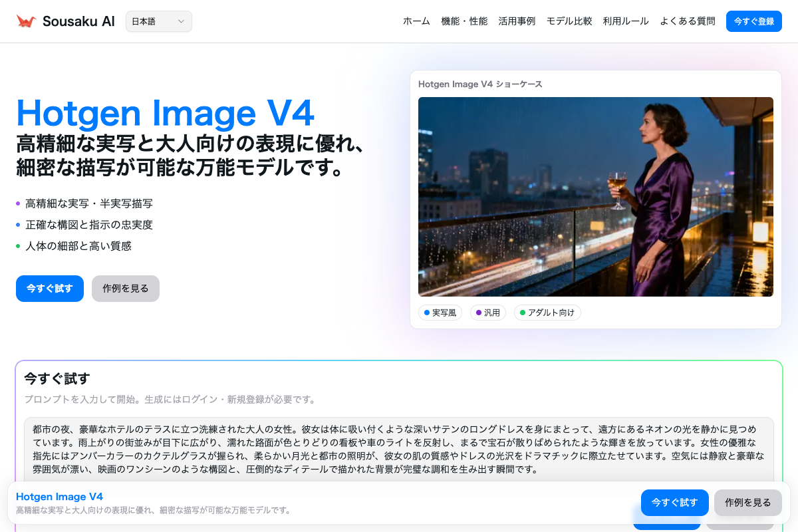Select the 実写風 tag with blue dot
Image resolution: width=798 pixels, height=532 pixels.
point(440,313)
